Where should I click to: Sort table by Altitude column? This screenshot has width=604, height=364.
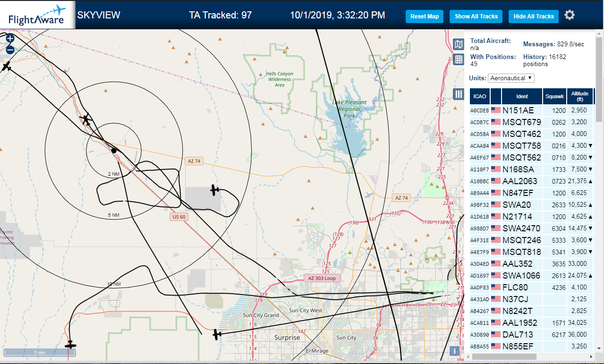[x=579, y=96]
